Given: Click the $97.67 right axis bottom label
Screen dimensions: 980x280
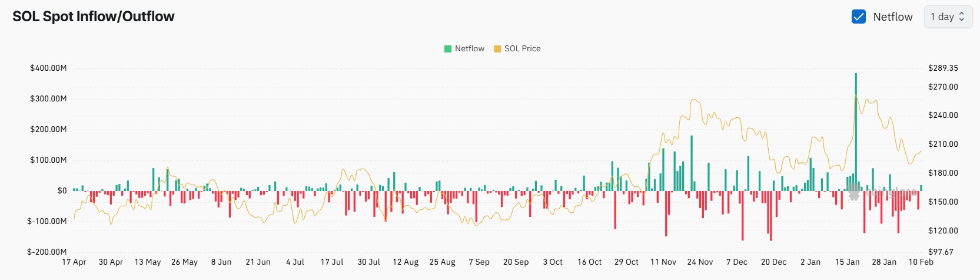Looking at the screenshot, I should pos(941,252).
